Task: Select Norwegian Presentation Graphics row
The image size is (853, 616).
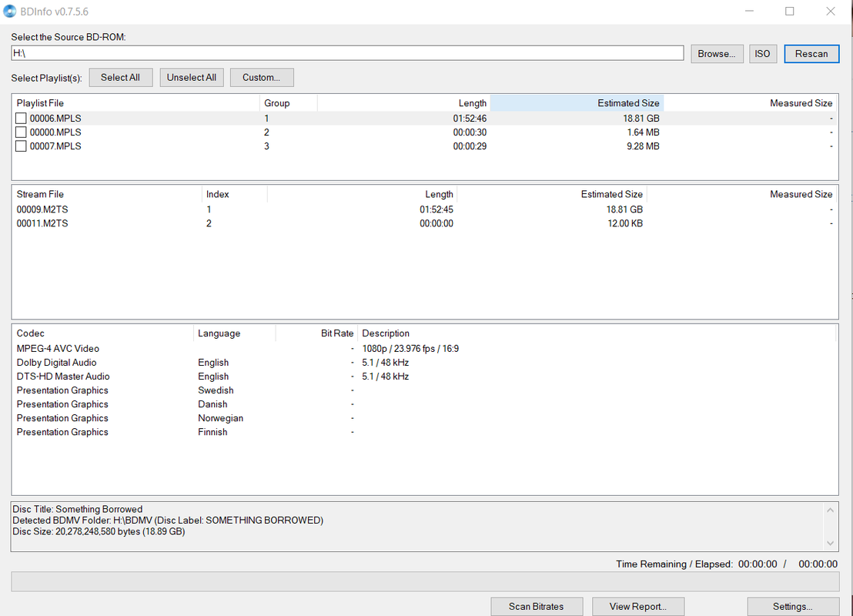Action: tap(424, 418)
